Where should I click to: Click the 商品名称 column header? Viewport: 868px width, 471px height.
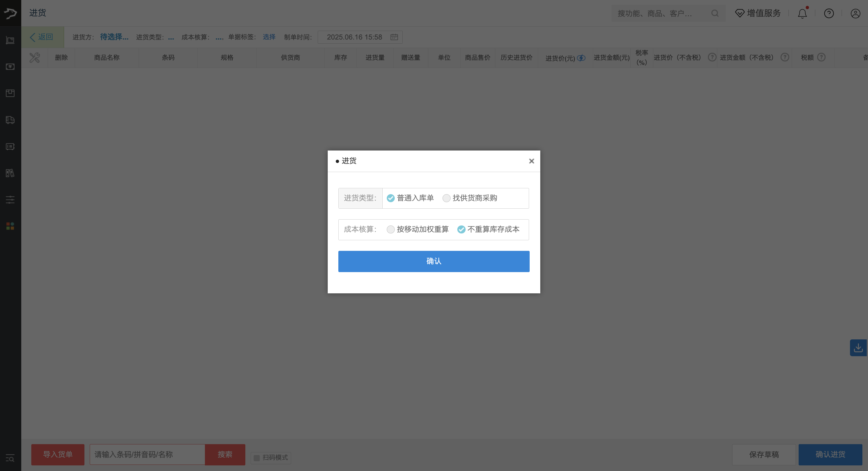click(107, 58)
